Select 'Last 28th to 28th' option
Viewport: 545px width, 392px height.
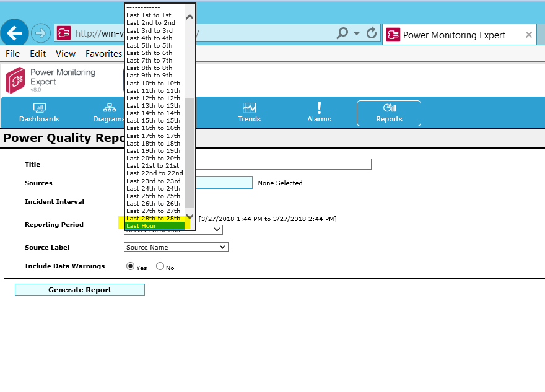pyautogui.click(x=155, y=219)
